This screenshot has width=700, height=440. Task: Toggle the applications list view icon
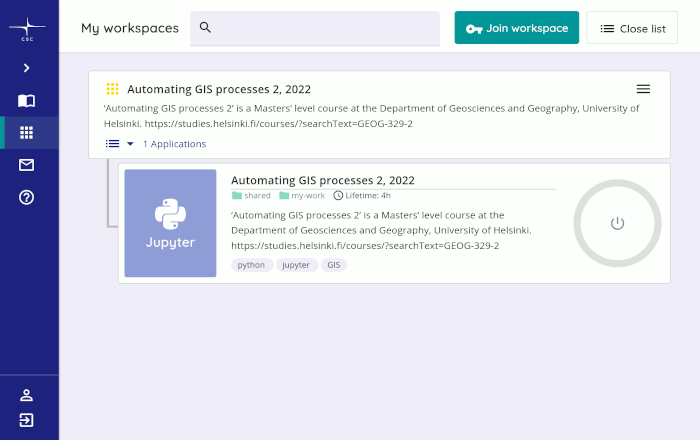pyautogui.click(x=112, y=144)
